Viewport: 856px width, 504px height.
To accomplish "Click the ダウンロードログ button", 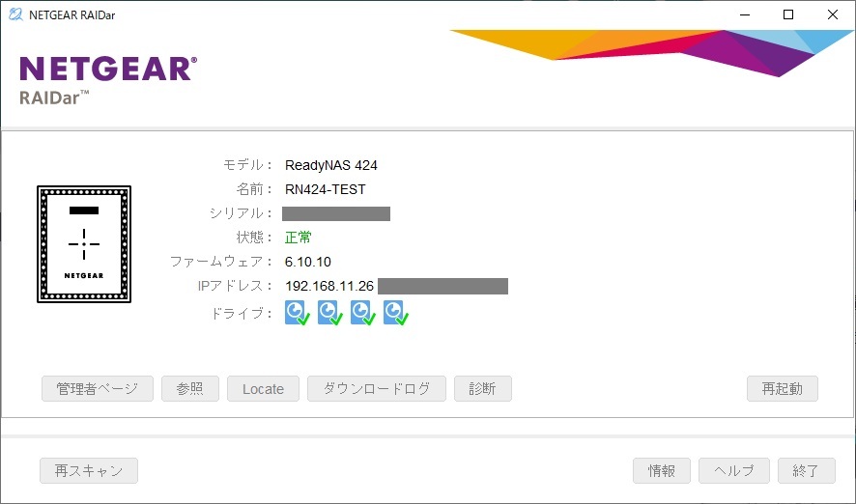I will (x=377, y=389).
